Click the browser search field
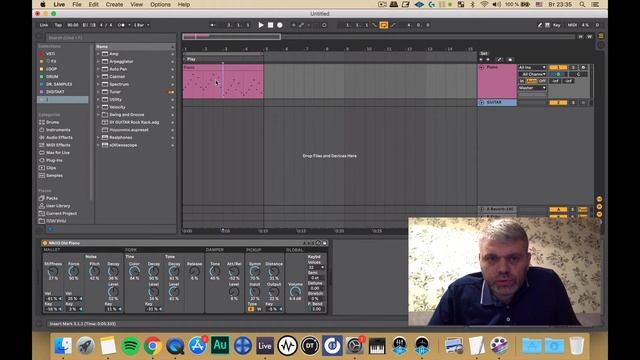640x360 pixels. pyautogui.click(x=110, y=38)
